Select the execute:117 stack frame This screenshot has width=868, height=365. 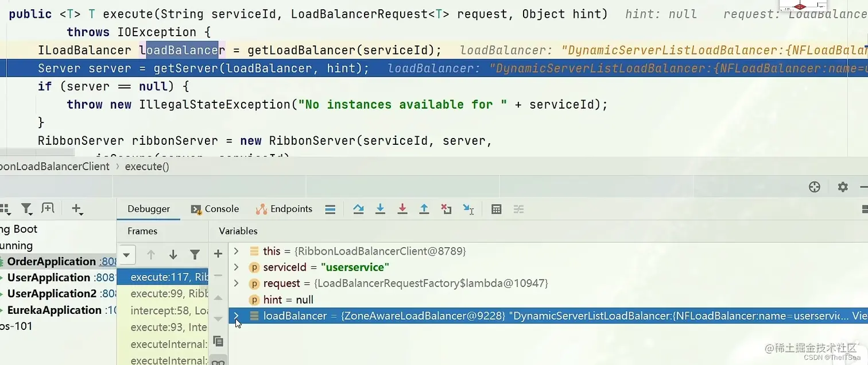[x=162, y=277]
